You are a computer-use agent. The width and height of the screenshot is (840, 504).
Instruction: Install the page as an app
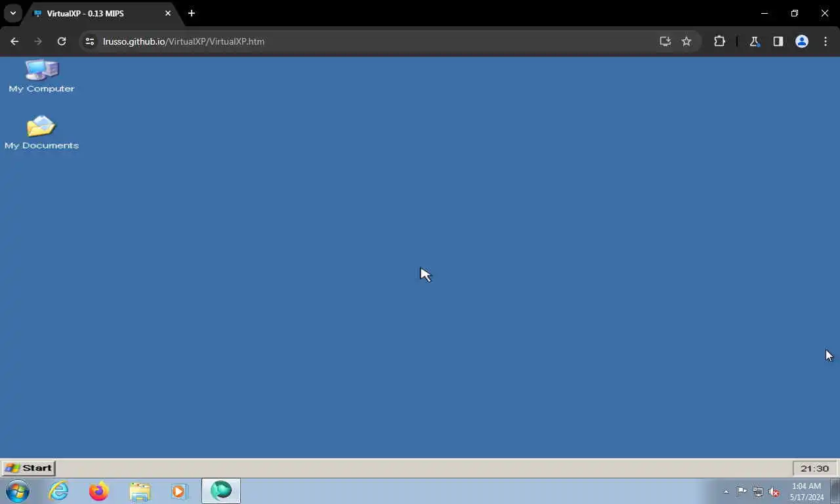[665, 41]
